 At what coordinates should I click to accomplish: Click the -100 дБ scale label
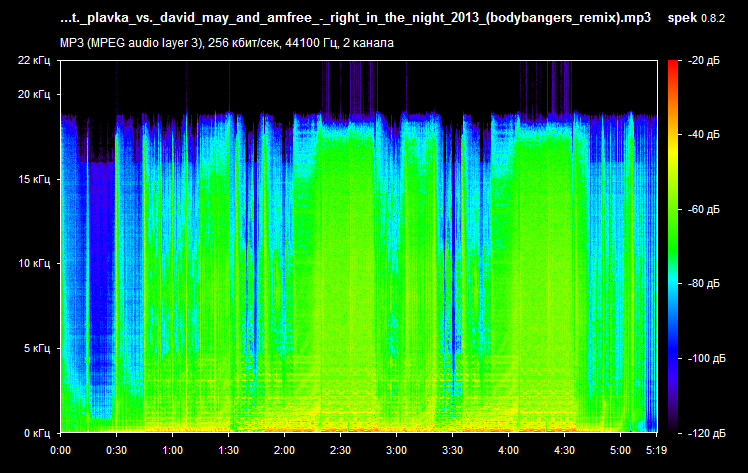pyautogui.click(x=706, y=358)
